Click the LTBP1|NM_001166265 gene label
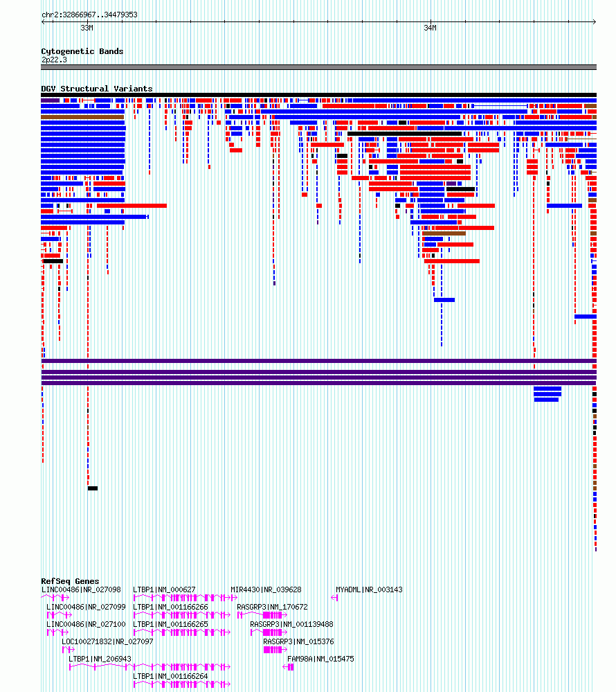The image size is (616, 692). (170, 625)
